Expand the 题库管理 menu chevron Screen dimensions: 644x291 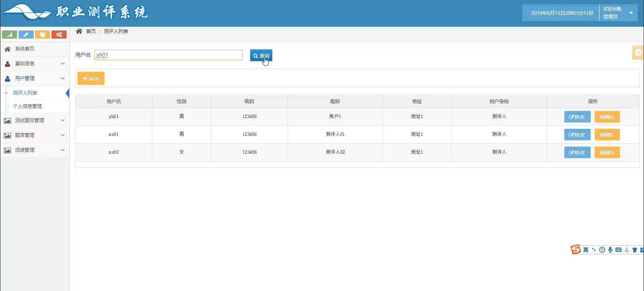pyautogui.click(x=63, y=135)
